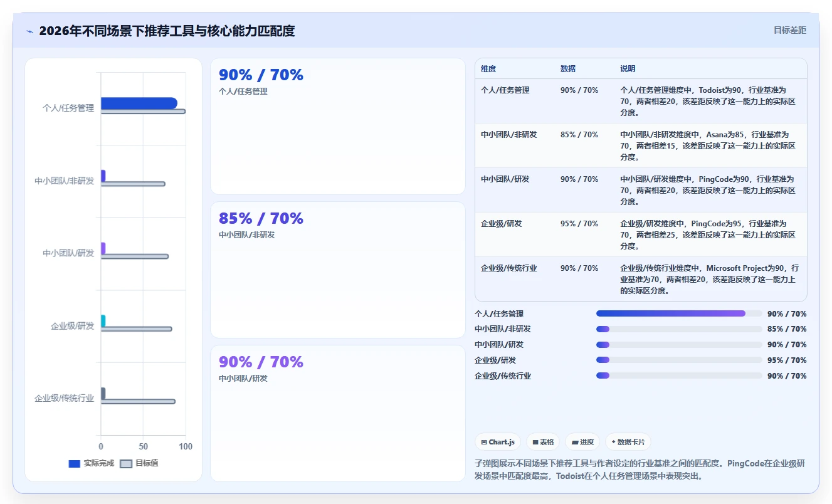
Task: Click the 中小团队/研发 progress bar
Action: coord(679,345)
